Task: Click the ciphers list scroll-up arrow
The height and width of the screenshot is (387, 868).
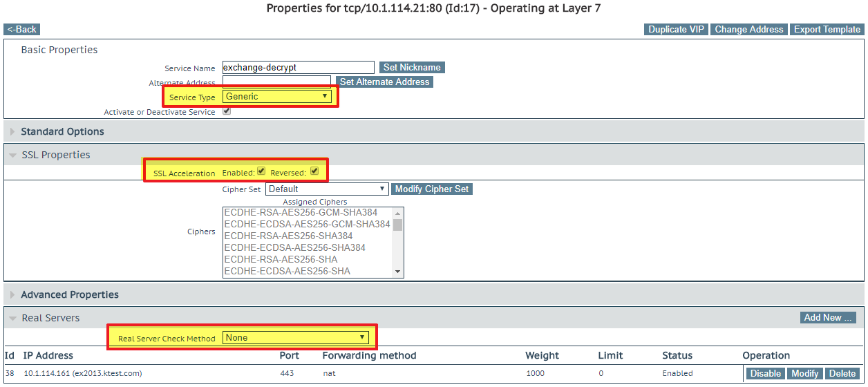Action: tap(398, 213)
